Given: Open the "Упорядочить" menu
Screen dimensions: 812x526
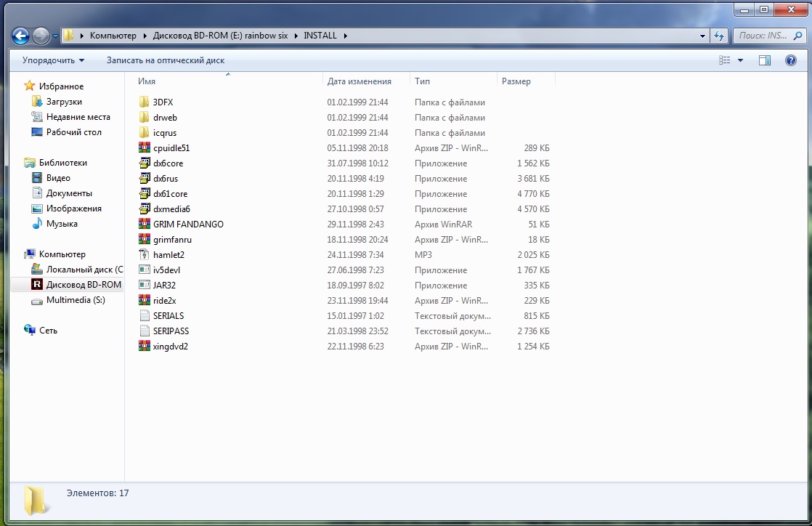Looking at the screenshot, I should tap(53, 60).
